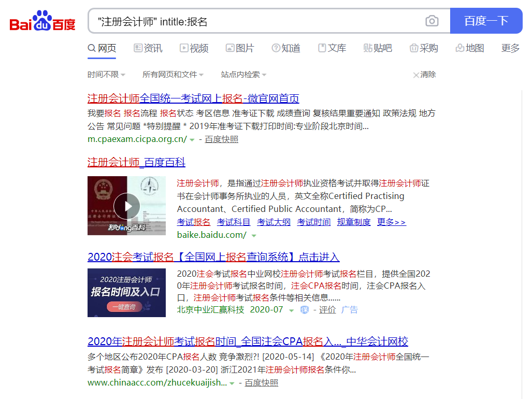Open the 更多 menu
The width and height of the screenshot is (532, 399).
[x=510, y=48]
